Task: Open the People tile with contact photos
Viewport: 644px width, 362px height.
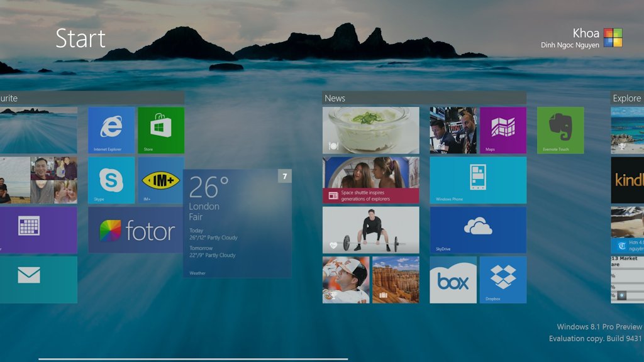Action: (38, 180)
